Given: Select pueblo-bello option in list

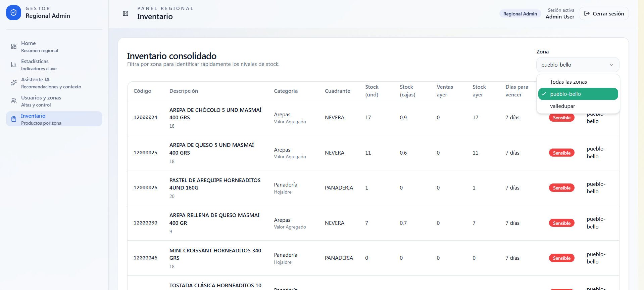Looking at the screenshot, I should 578,94.
